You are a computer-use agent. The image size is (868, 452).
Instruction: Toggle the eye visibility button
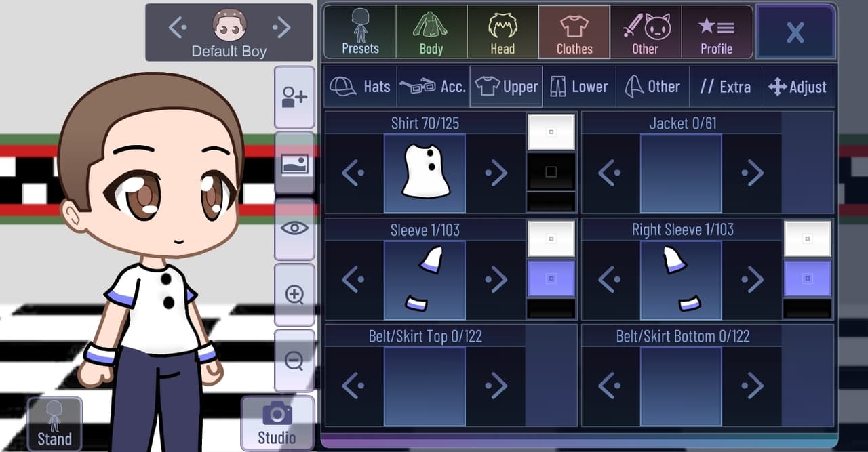[294, 229]
